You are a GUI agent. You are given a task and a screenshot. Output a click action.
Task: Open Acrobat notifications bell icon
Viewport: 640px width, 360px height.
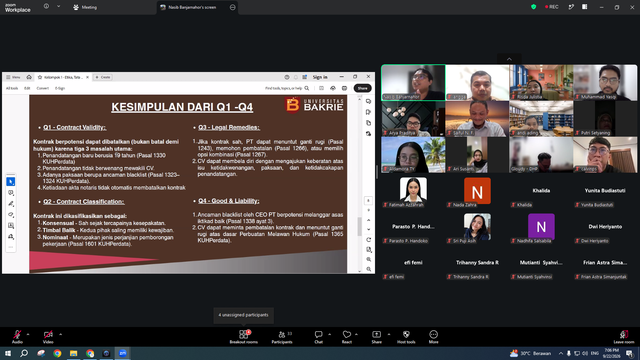click(296, 77)
